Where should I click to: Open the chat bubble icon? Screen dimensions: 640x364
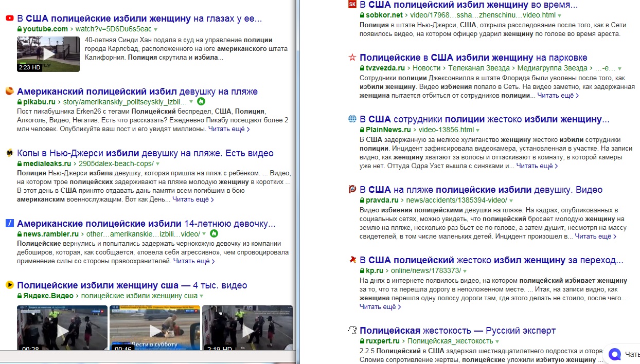[615, 354]
